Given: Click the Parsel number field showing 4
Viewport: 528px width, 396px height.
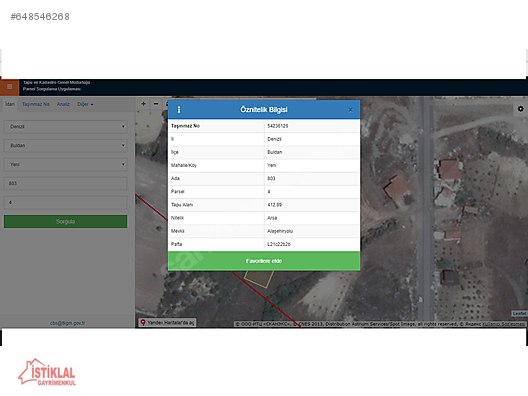Looking at the screenshot, I should tap(65, 202).
